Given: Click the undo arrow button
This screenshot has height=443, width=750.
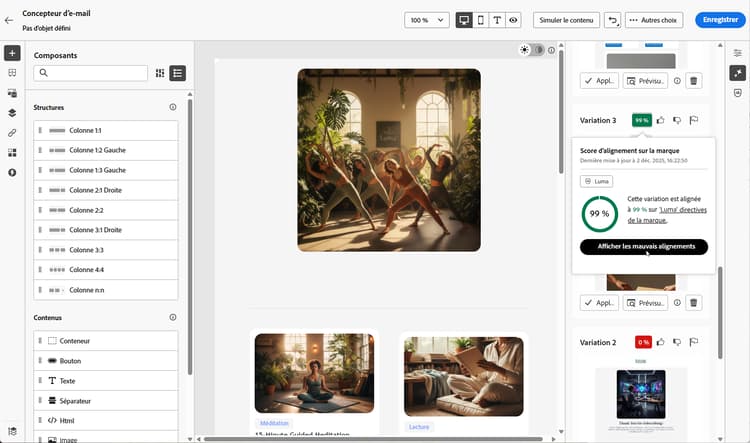Looking at the screenshot, I should [612, 20].
